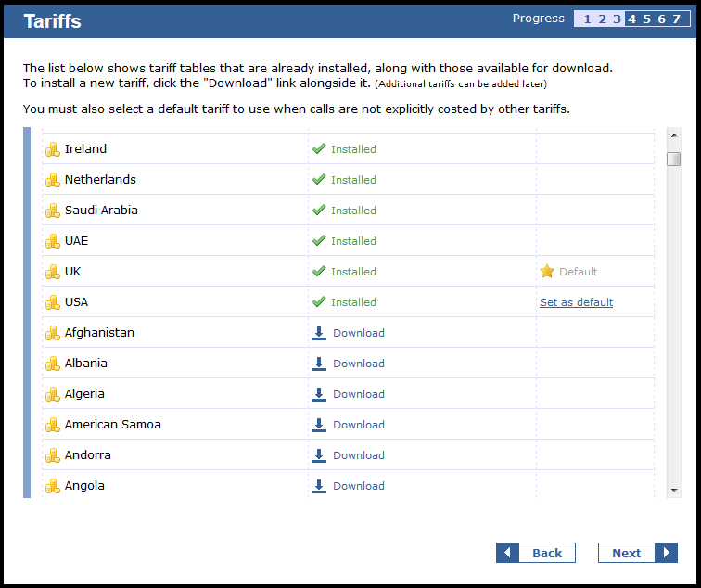Download the Andorra tariff table

[x=358, y=455]
